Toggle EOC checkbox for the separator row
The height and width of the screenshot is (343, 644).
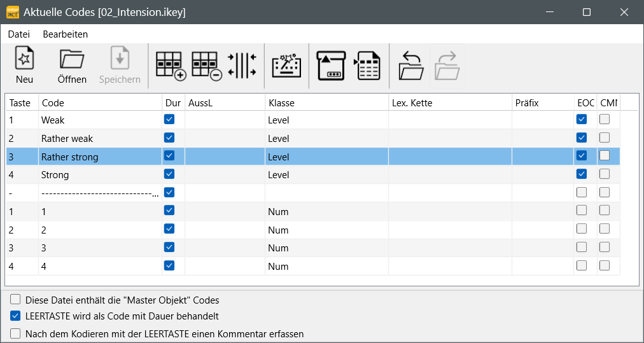(582, 192)
